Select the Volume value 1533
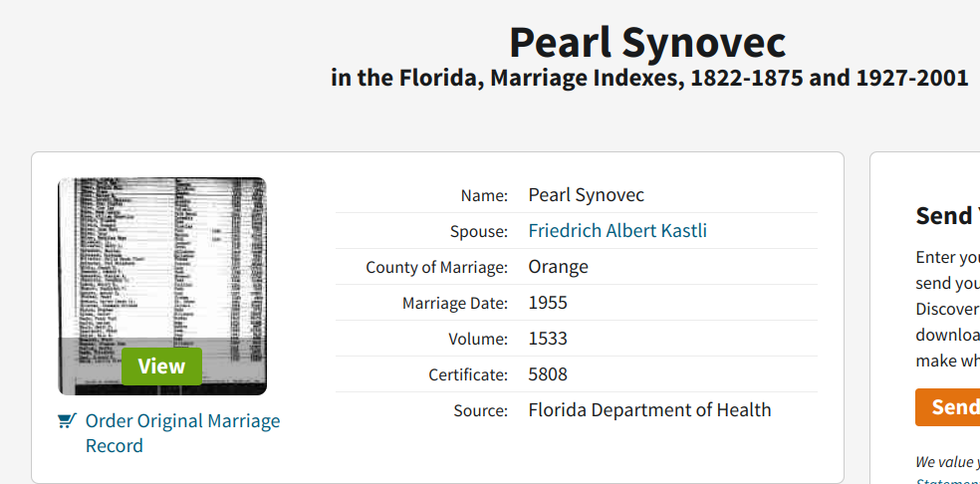Screen dimensions: 980x484 click(x=548, y=339)
